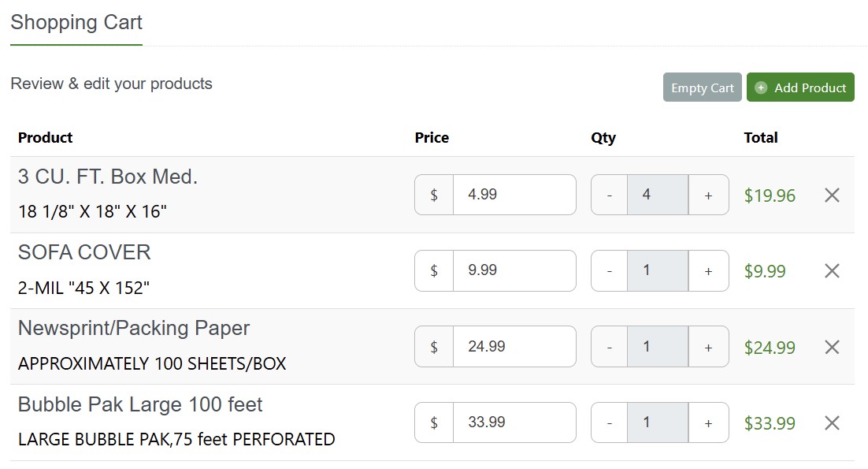Edit the 24.99 price field
The image size is (868, 469).
click(514, 347)
